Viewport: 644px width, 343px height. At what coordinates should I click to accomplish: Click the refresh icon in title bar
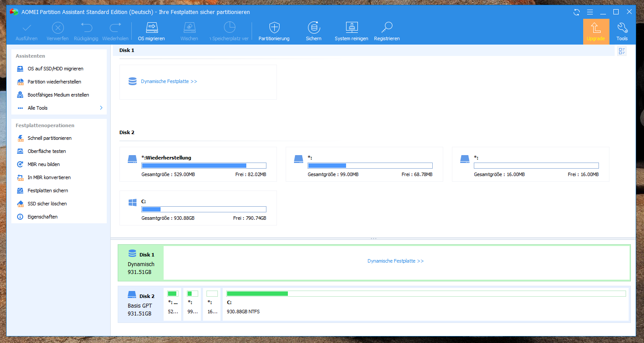click(576, 12)
